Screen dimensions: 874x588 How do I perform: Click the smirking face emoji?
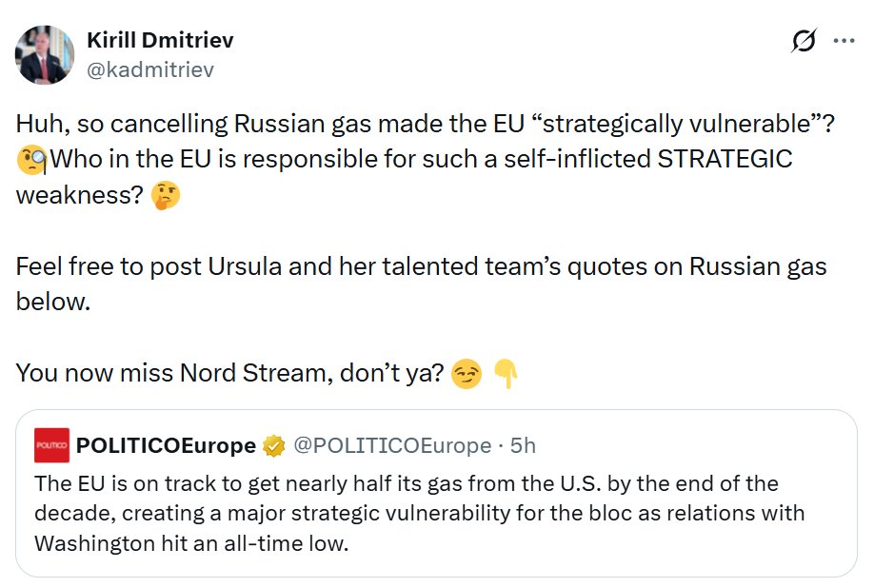[466, 374]
